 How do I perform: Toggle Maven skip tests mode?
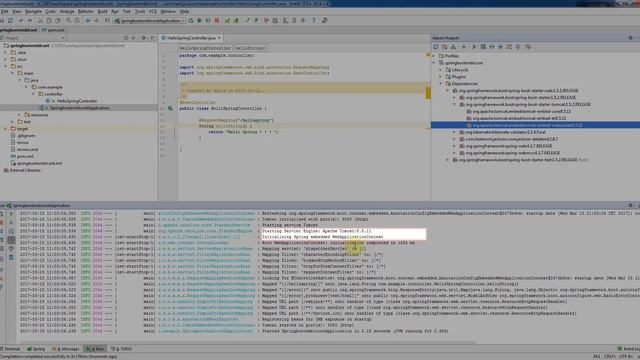click(x=501, y=47)
